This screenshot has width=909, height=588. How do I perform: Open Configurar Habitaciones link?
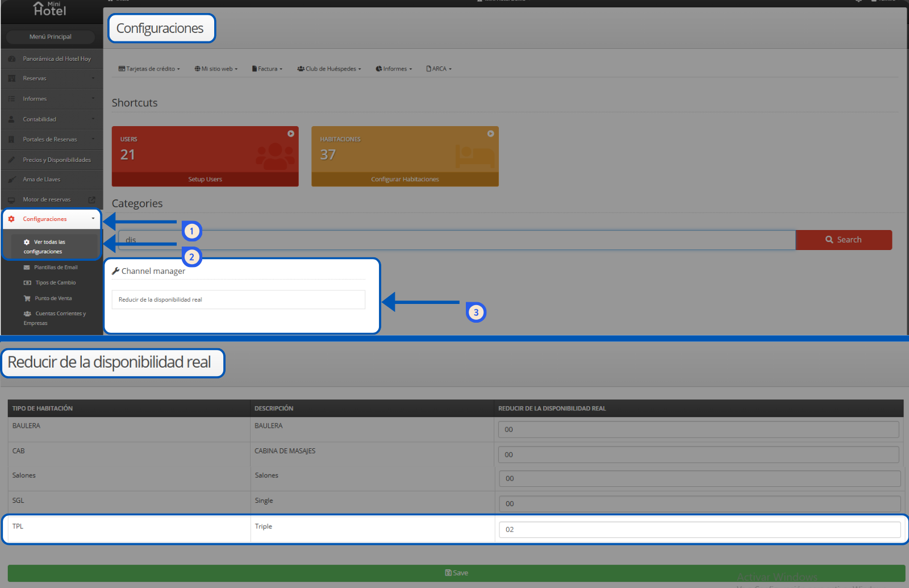click(x=405, y=180)
